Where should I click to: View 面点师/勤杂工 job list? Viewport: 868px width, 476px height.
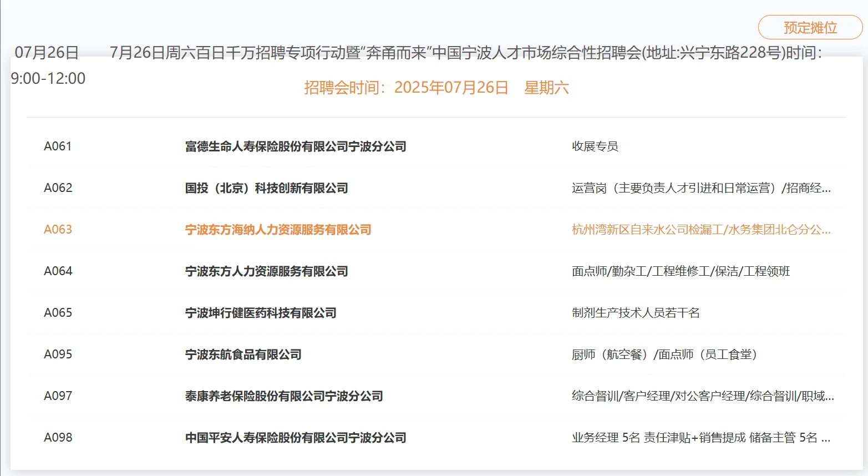click(x=681, y=271)
